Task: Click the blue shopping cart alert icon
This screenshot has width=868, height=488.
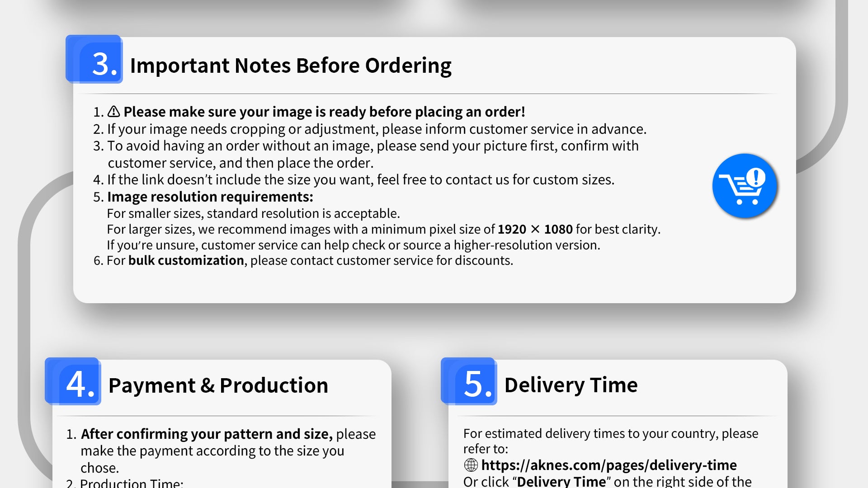Action: (x=745, y=186)
